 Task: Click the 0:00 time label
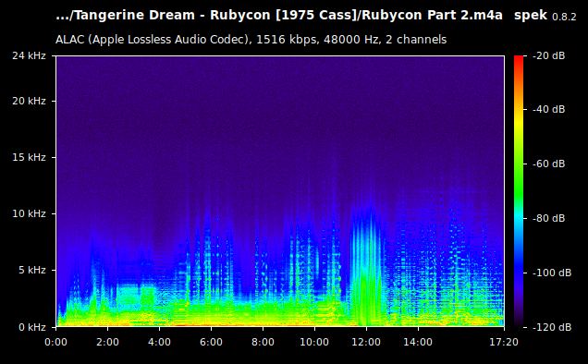[55, 342]
